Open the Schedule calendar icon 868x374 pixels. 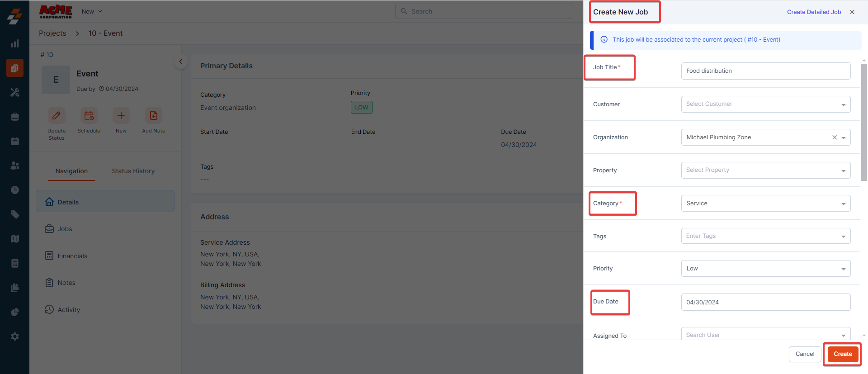pyautogui.click(x=89, y=116)
